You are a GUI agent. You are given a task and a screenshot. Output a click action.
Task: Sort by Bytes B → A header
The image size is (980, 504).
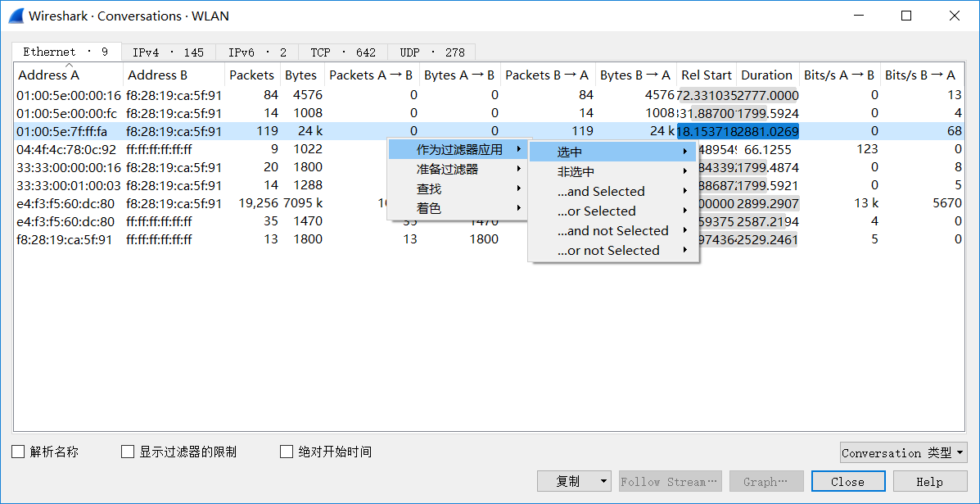point(635,75)
